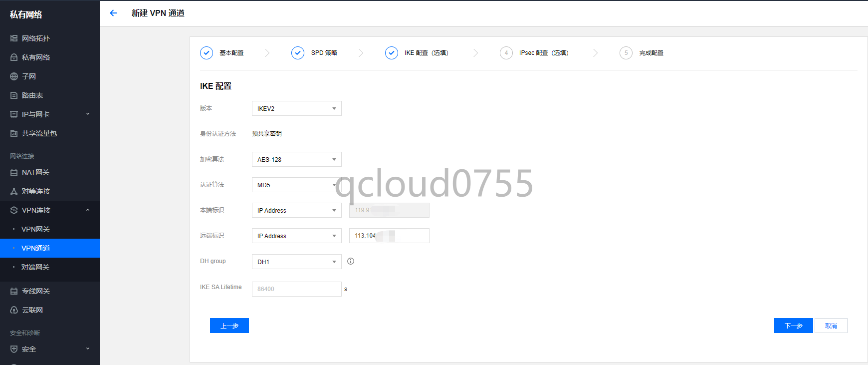868x365 pixels.
Task: Open the 加密算法 AES-128 dropdown
Action: [296, 159]
